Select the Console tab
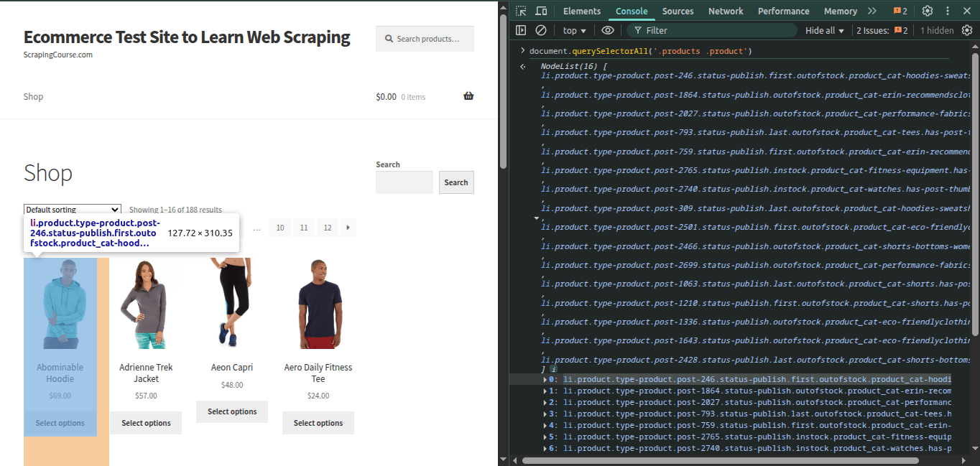This screenshot has width=980, height=466. [x=632, y=11]
